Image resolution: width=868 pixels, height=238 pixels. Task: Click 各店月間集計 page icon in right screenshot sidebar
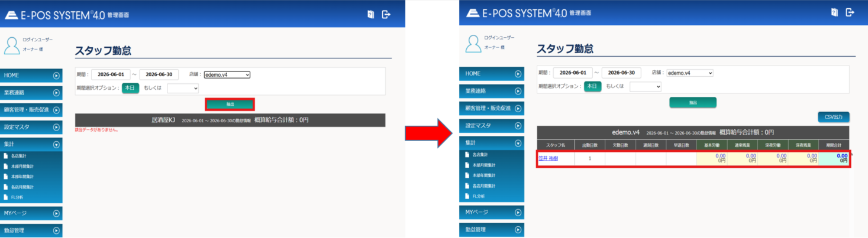pos(467,185)
